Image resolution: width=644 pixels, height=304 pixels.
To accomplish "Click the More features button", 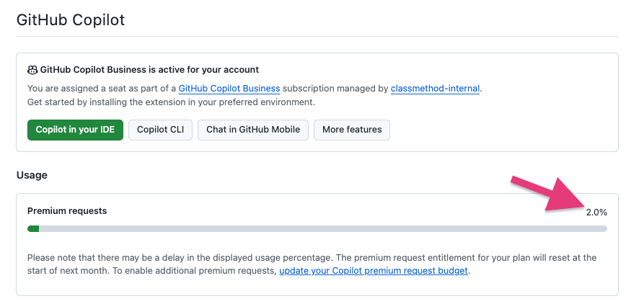I will pos(352,130).
